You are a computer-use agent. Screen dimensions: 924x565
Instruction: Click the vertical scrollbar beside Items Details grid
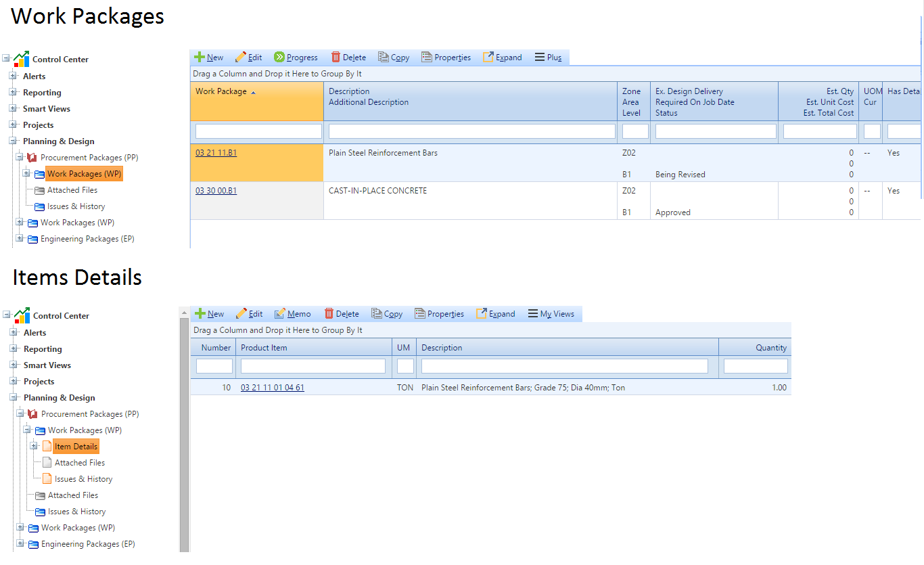click(x=184, y=433)
